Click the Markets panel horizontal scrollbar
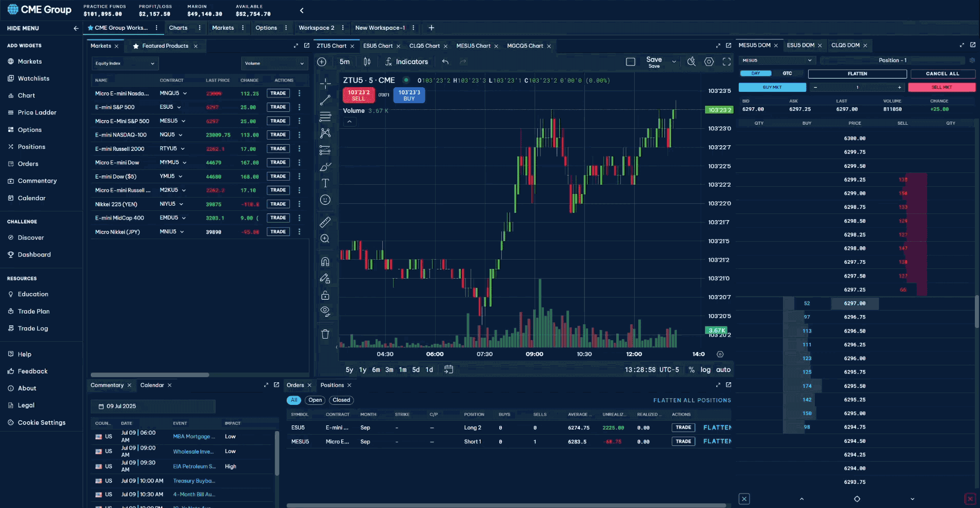This screenshot has height=508, width=980. pos(150,375)
